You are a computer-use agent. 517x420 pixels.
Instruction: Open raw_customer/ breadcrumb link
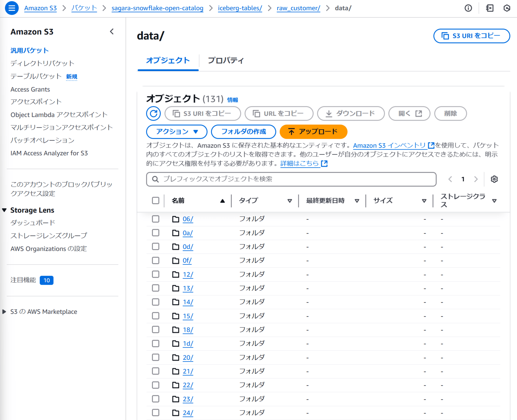(x=298, y=8)
